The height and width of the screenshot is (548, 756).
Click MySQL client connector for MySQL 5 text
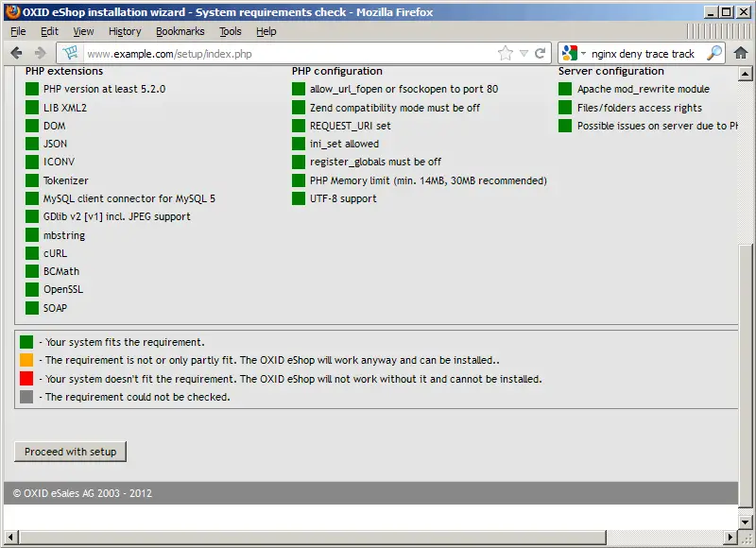coord(129,198)
